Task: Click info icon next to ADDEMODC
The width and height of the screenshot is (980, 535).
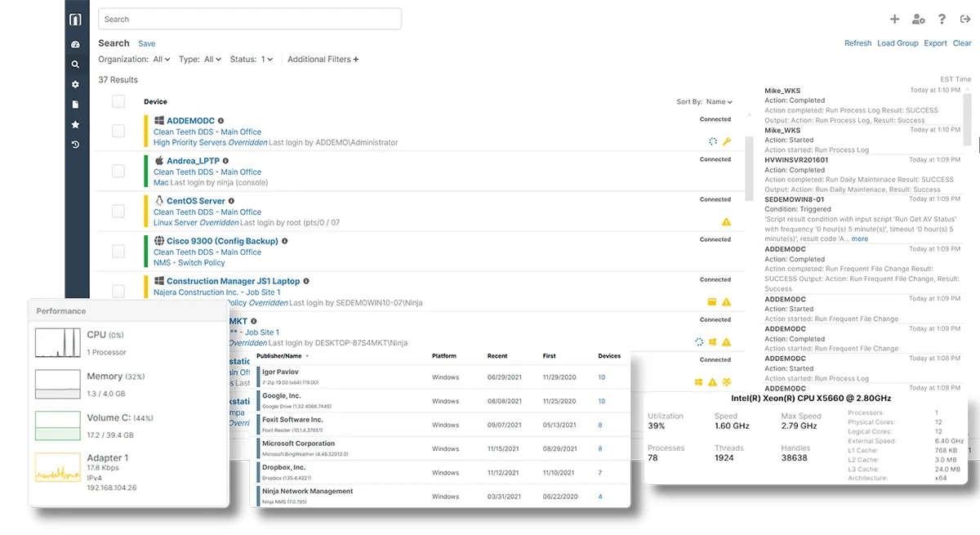Action: (220, 121)
